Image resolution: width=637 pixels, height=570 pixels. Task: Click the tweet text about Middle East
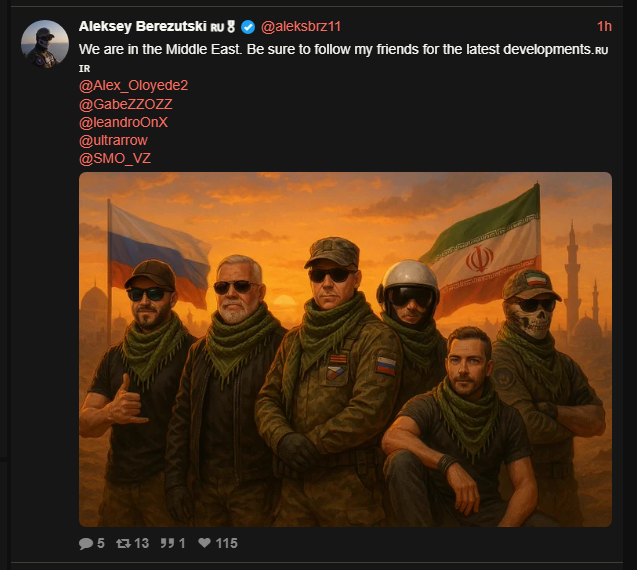(335, 50)
